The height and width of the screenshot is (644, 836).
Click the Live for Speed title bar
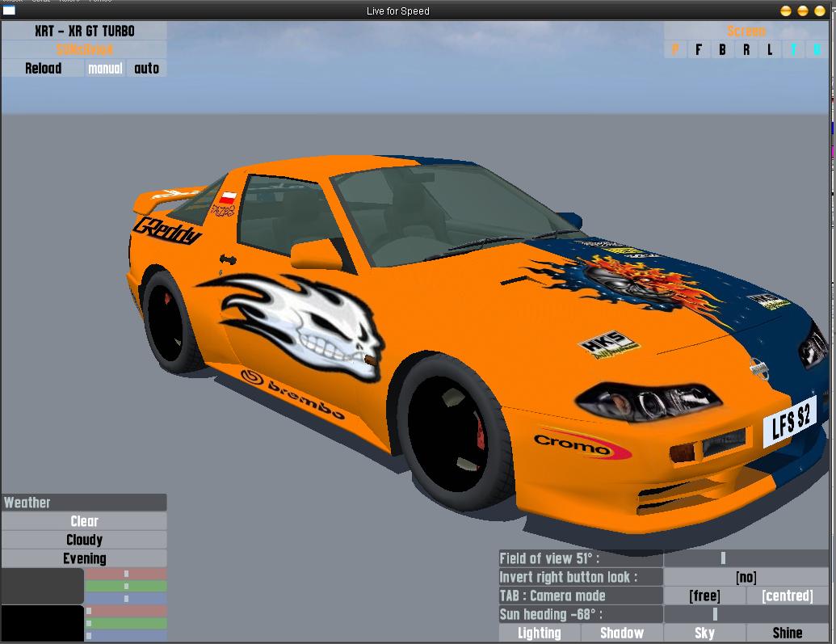point(397,11)
